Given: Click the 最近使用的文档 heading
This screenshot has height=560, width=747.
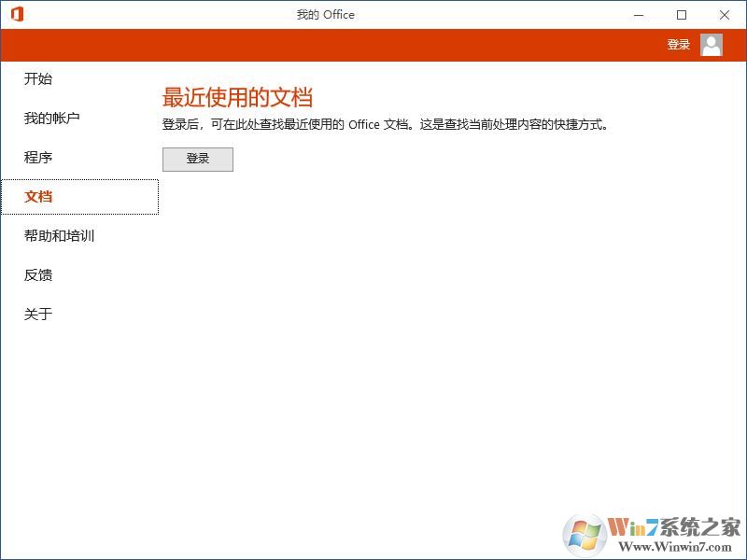Looking at the screenshot, I should (237, 97).
